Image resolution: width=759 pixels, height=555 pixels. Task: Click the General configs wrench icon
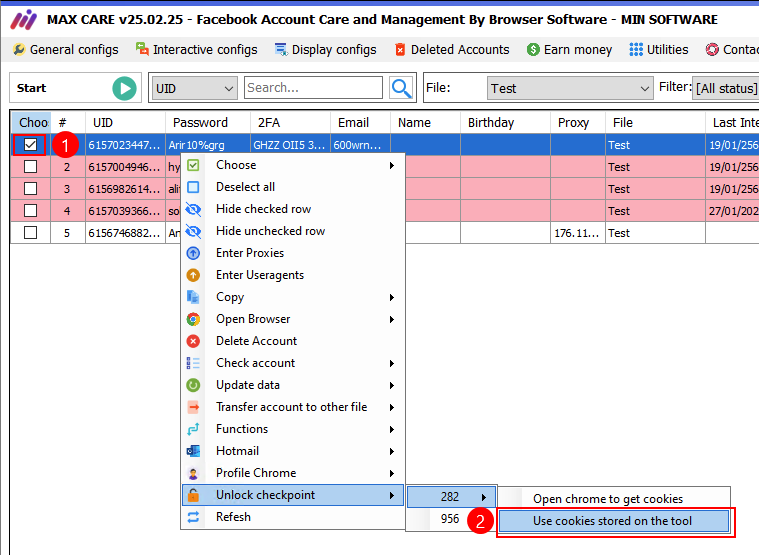(19, 49)
